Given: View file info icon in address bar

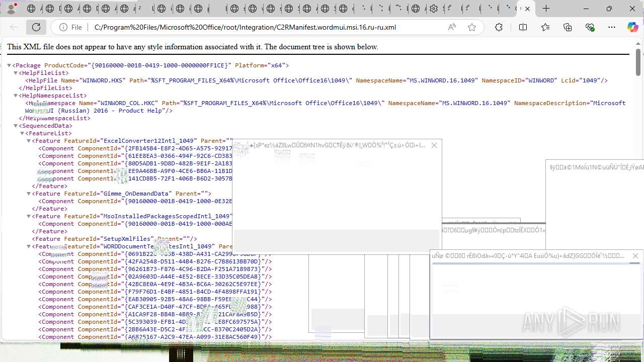Looking at the screenshot, I should click(x=63, y=27).
